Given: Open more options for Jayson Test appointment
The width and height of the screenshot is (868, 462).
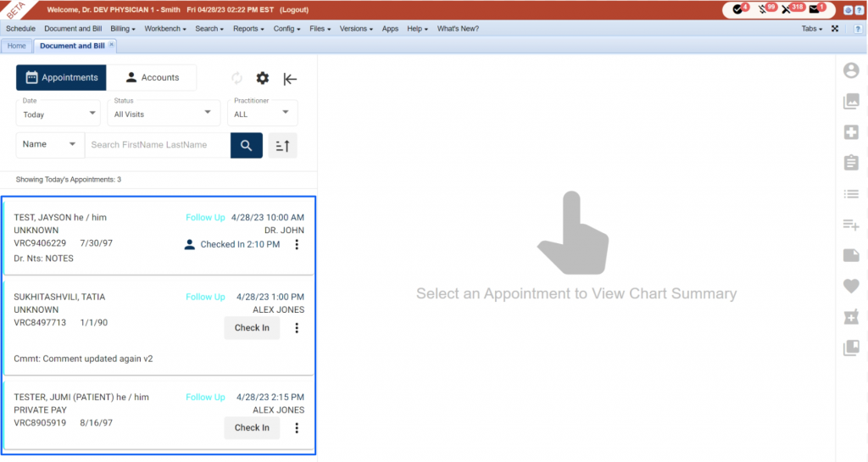Looking at the screenshot, I should tap(297, 244).
